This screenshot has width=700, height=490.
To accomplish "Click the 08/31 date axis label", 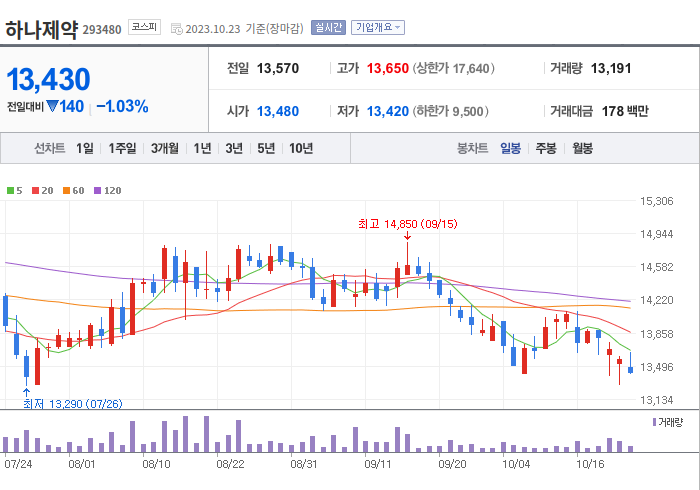I will [304, 464].
